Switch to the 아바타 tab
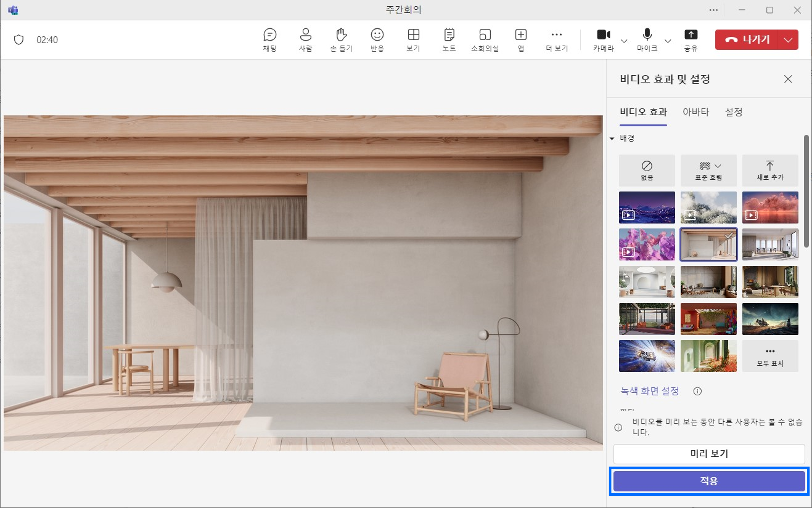 coord(696,112)
